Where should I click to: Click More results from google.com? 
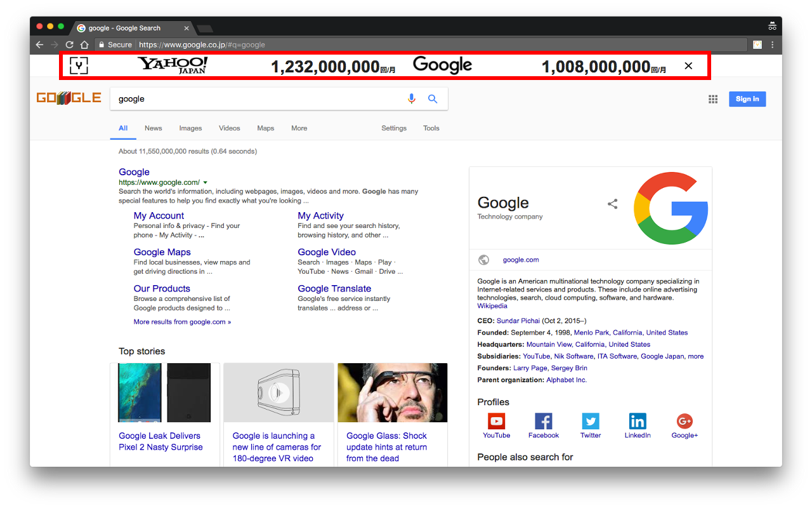click(x=182, y=322)
